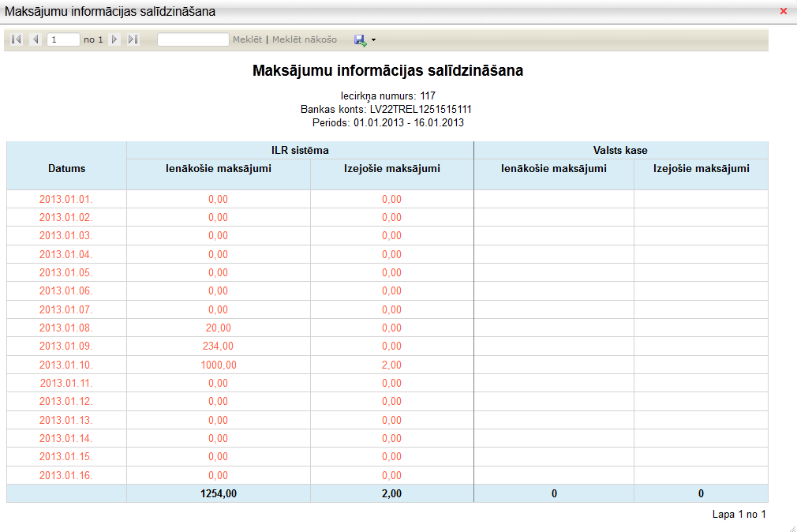The height and width of the screenshot is (532, 797).
Task: Click the Meklēt nākošo link
Action: tap(305, 39)
